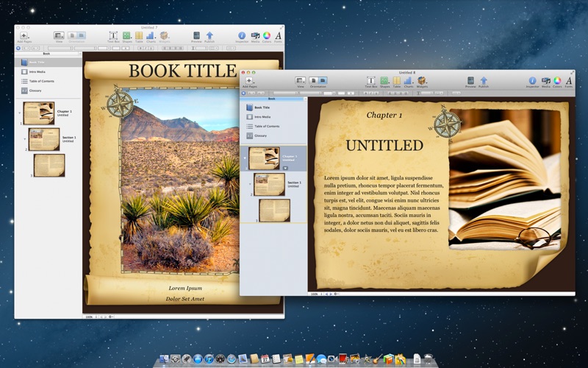588x368 pixels.
Task: Click the Widgets icon in Untitled 8 toolbar
Action: [x=422, y=81]
